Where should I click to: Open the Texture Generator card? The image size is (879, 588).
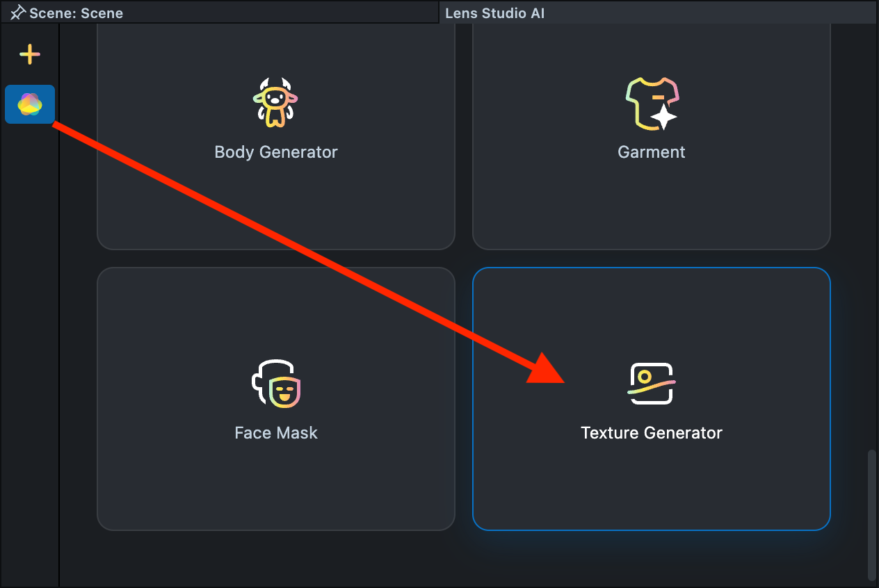[652, 399]
